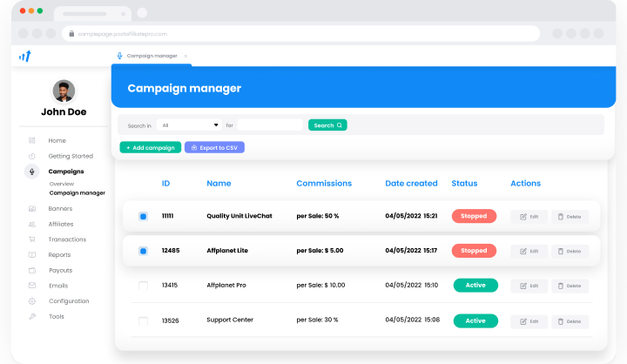Viewport: 627px width, 364px height.
Task: Uncheck the Quality Unit LiveChat row checkbox
Action: pyautogui.click(x=144, y=216)
